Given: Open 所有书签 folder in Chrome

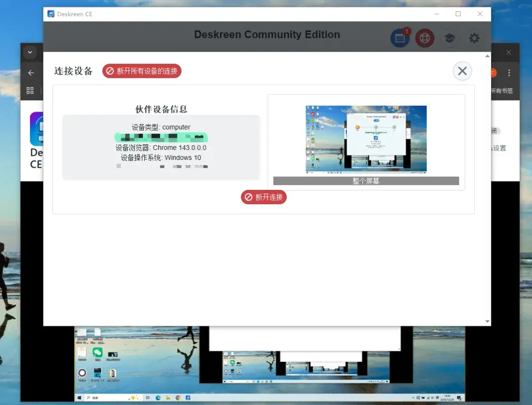Looking at the screenshot, I should click(502, 91).
